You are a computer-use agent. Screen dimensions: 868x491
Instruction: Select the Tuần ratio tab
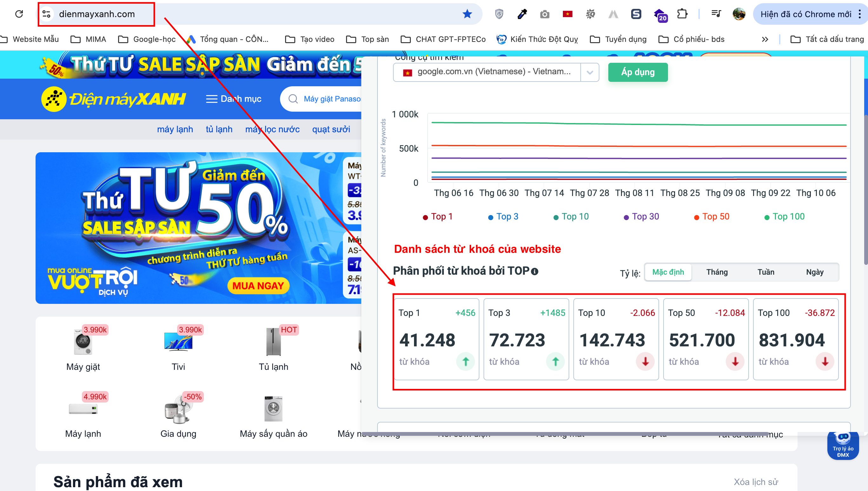766,272
